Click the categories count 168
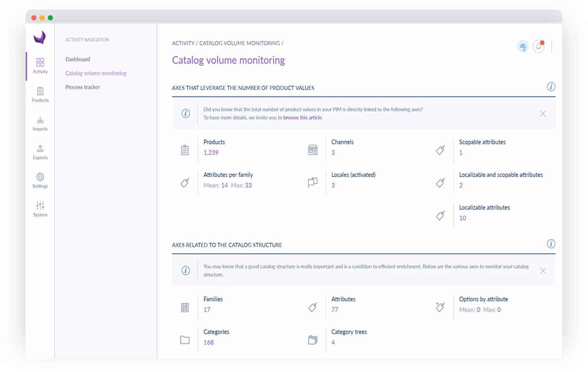The height and width of the screenshot is (372, 588). (x=209, y=342)
